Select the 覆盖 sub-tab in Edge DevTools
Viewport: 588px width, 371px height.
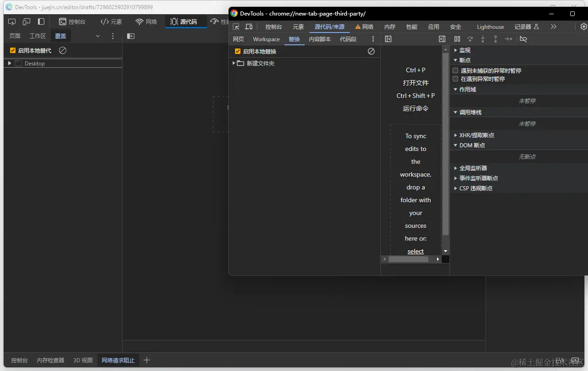point(60,36)
